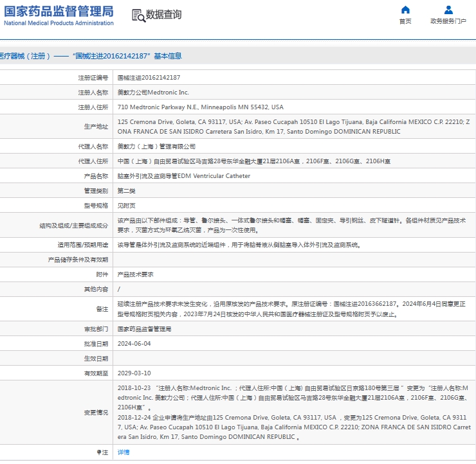Click the agent address Shanghai value
Image resolution: width=476 pixels, height=464 pixels.
coord(254,161)
